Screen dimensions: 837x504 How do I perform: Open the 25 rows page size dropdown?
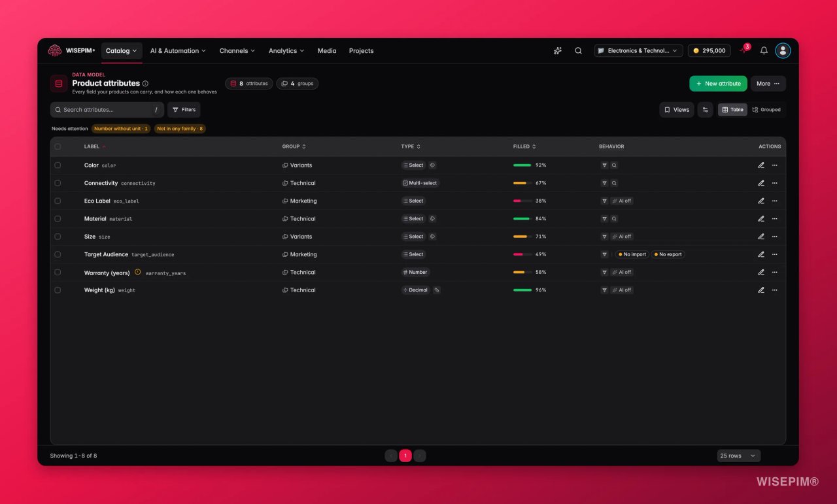pos(738,456)
